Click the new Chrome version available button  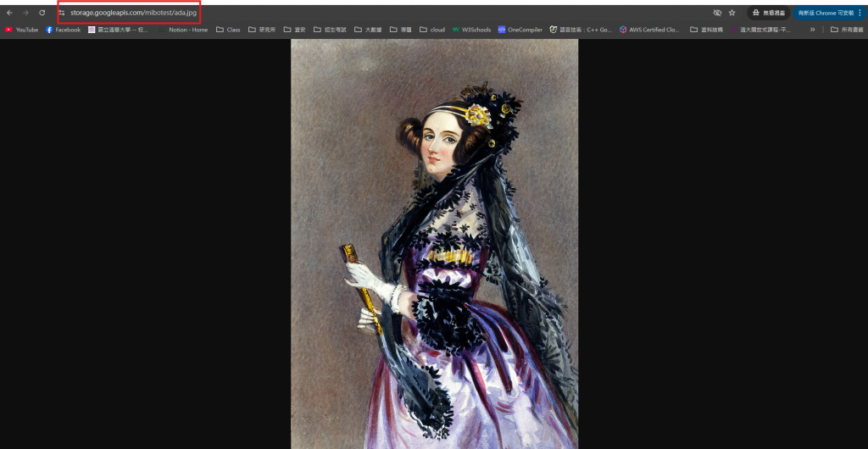tap(825, 13)
